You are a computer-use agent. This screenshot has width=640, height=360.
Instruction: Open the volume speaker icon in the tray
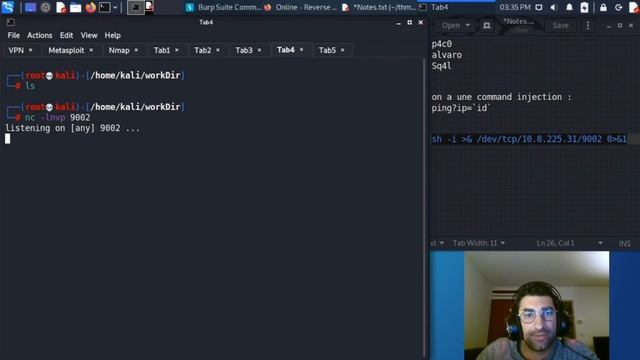pyautogui.click(x=553, y=7)
